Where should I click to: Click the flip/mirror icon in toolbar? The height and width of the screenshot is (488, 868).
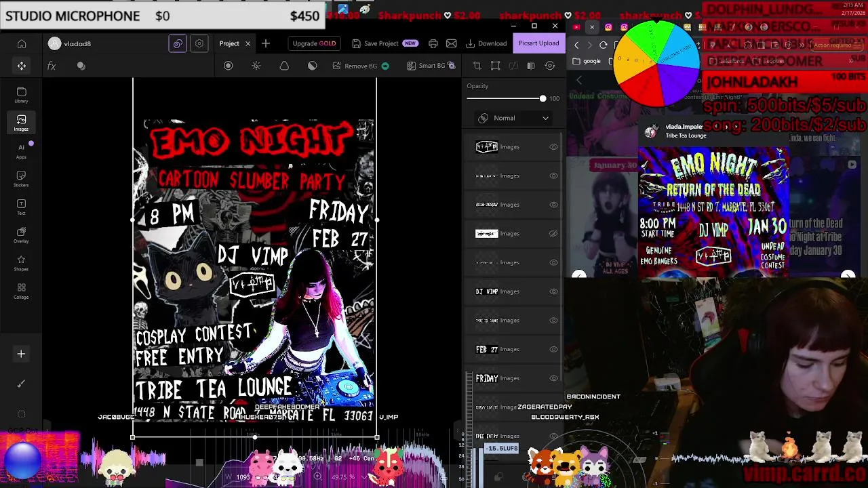point(531,66)
